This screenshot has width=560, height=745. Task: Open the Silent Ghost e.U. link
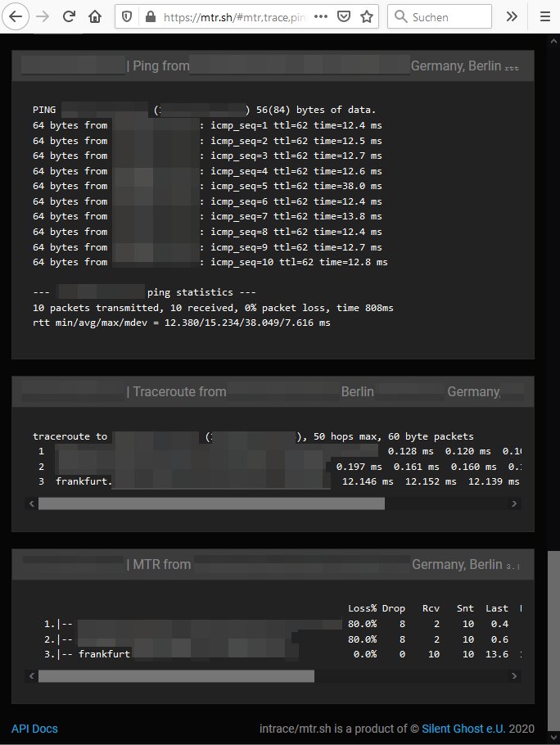[463, 729]
